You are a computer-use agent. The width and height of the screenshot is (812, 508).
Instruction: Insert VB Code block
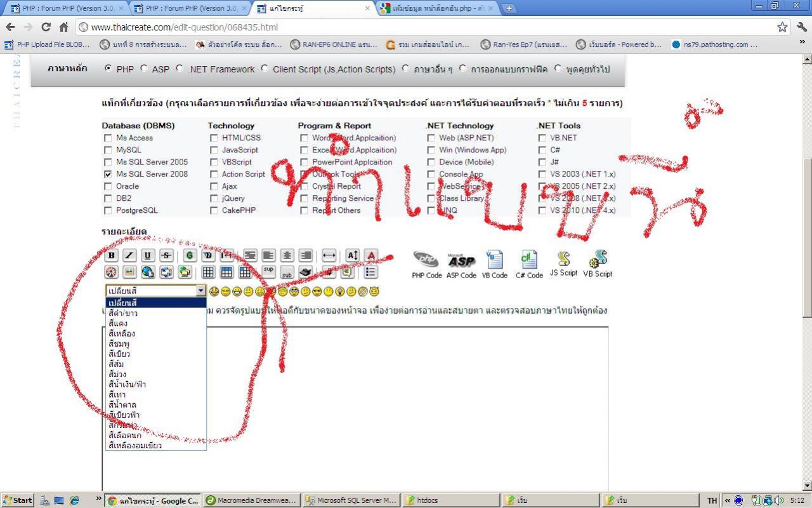[494, 265]
